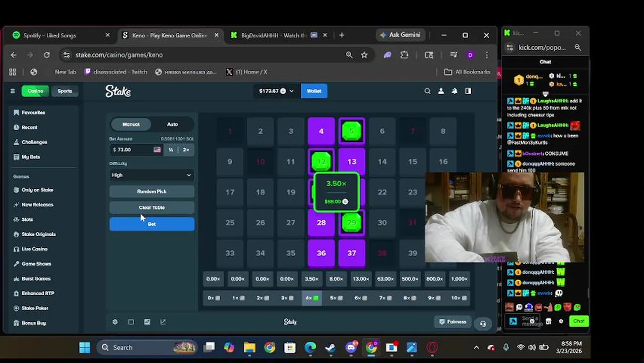
Task: Open live stats chart icon below game
Action: [147, 322]
